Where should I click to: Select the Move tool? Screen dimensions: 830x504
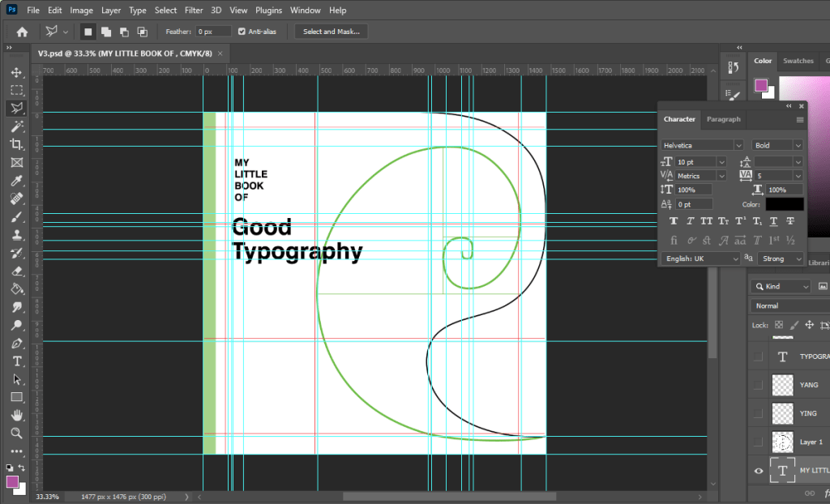click(16, 72)
